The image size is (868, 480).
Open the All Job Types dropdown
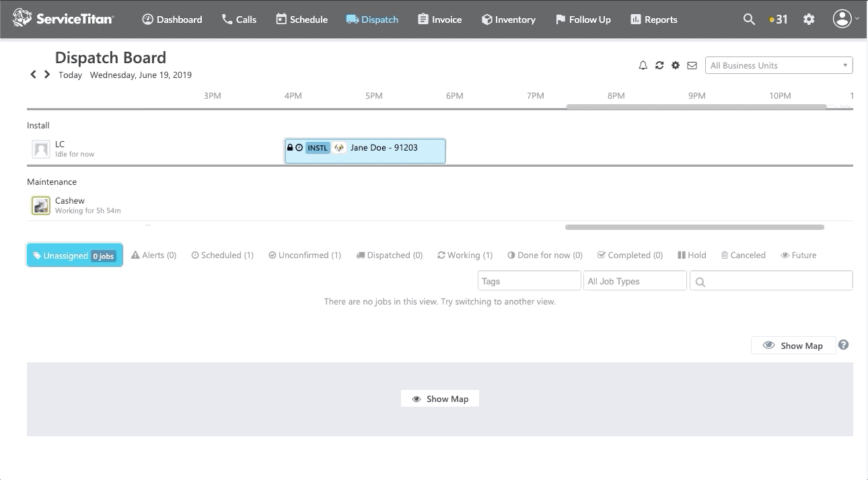(634, 280)
